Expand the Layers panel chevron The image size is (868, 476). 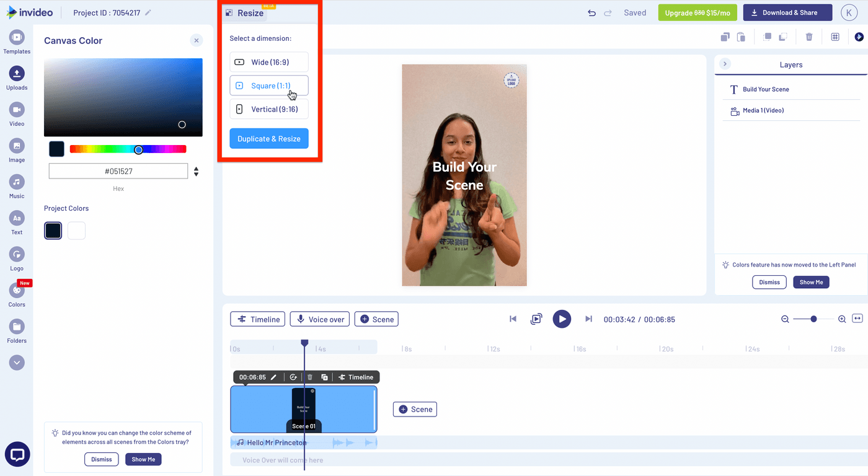click(724, 63)
